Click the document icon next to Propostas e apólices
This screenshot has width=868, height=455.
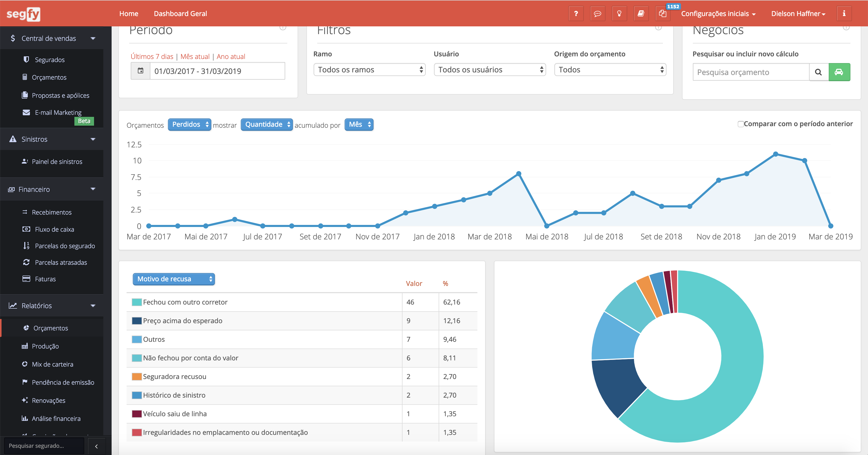(25, 95)
